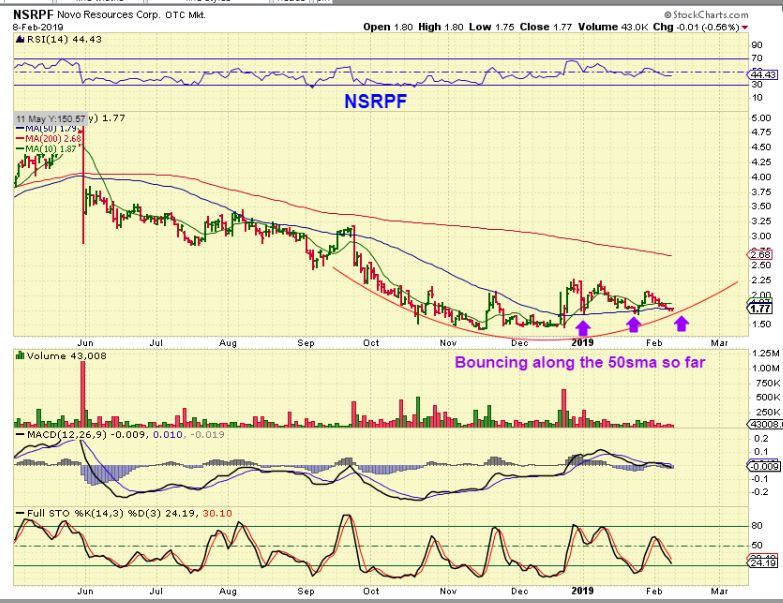This screenshot has height=603, width=783.
Task: Click the 'Close 1.77' value
Action: pos(545,27)
